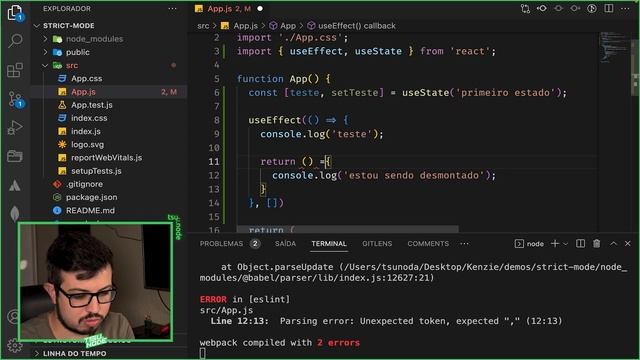The width and height of the screenshot is (640, 360).
Task: Click the compare changes icon in editor toolbar
Action: 525,9
